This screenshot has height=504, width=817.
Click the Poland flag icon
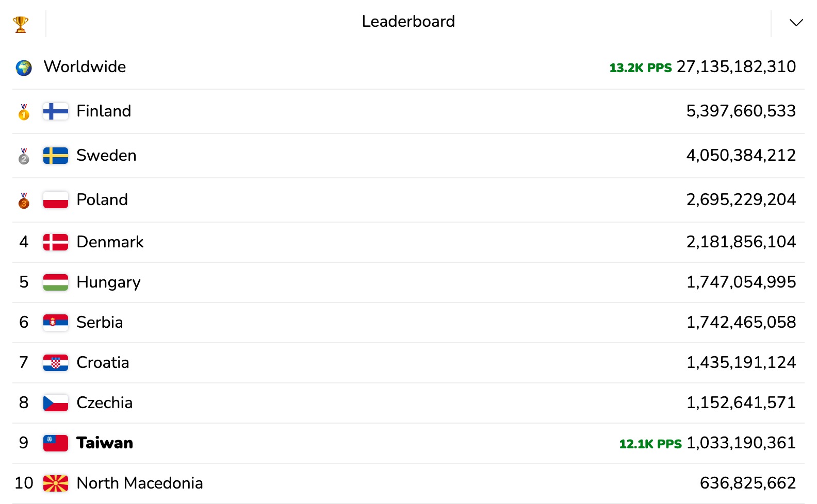56,200
